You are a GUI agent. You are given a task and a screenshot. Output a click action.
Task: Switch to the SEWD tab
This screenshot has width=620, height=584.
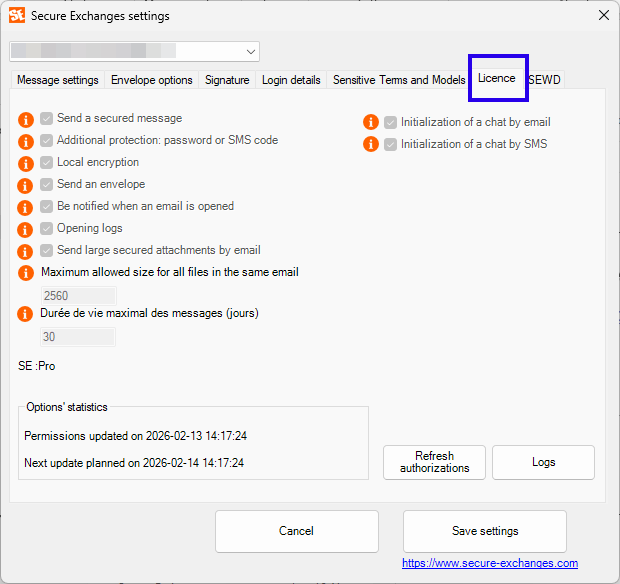544,80
